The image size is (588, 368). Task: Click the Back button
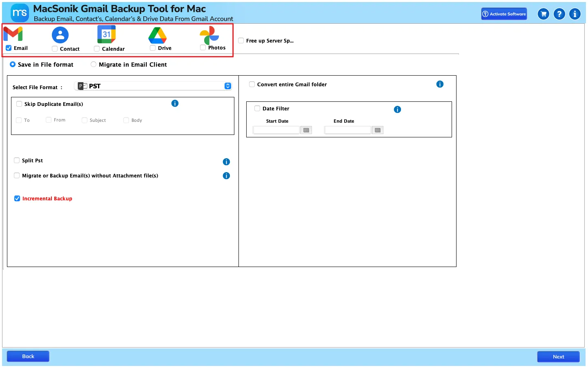[28, 357]
